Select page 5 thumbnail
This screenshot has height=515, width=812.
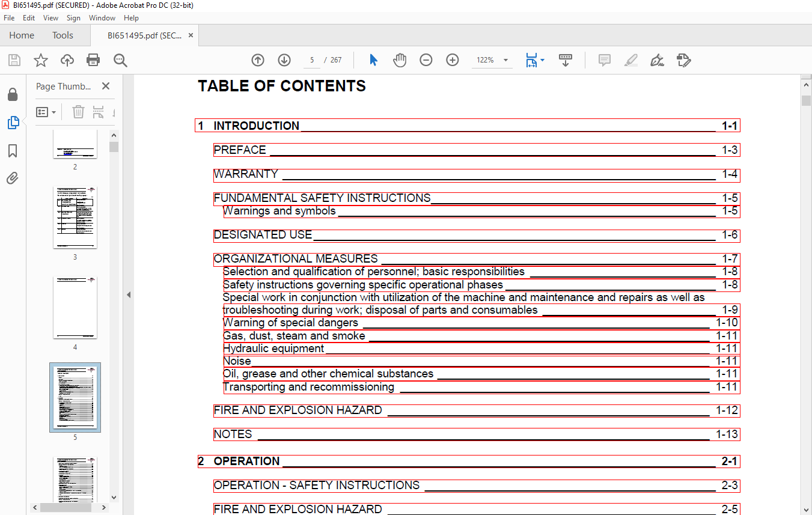pyautogui.click(x=75, y=397)
